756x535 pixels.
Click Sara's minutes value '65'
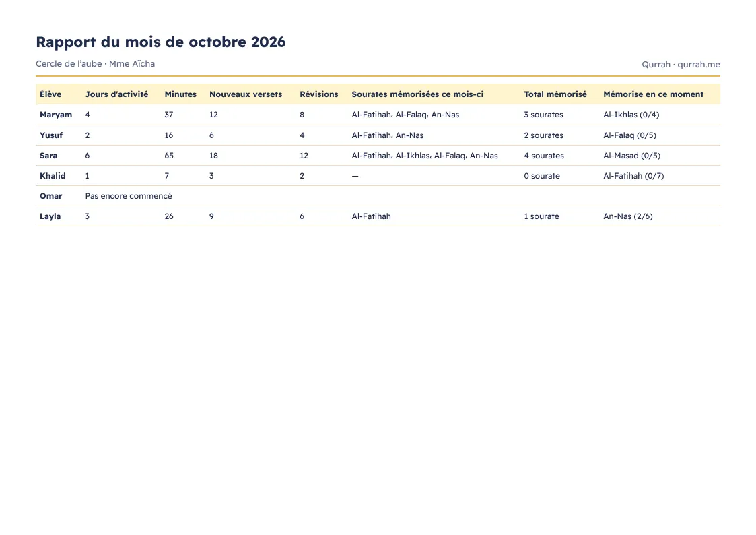click(x=169, y=156)
